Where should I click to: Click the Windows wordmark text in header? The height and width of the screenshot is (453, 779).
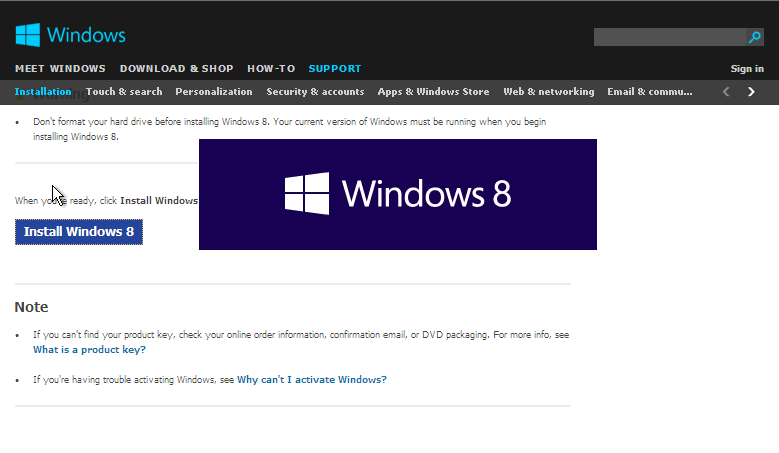(86, 35)
